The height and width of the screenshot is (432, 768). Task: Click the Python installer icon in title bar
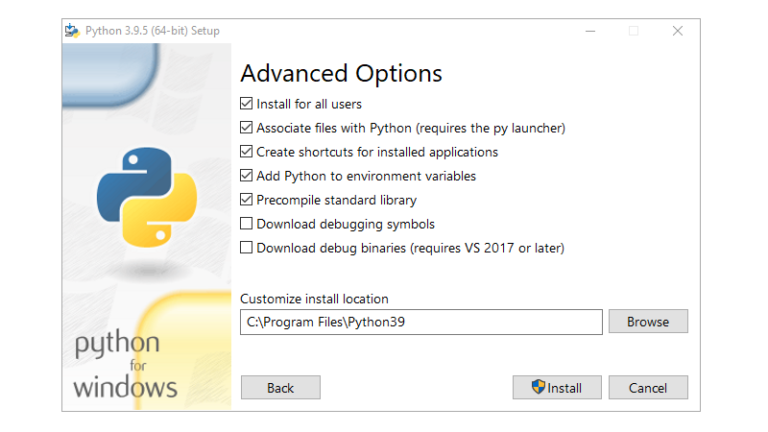pyautogui.click(x=72, y=30)
